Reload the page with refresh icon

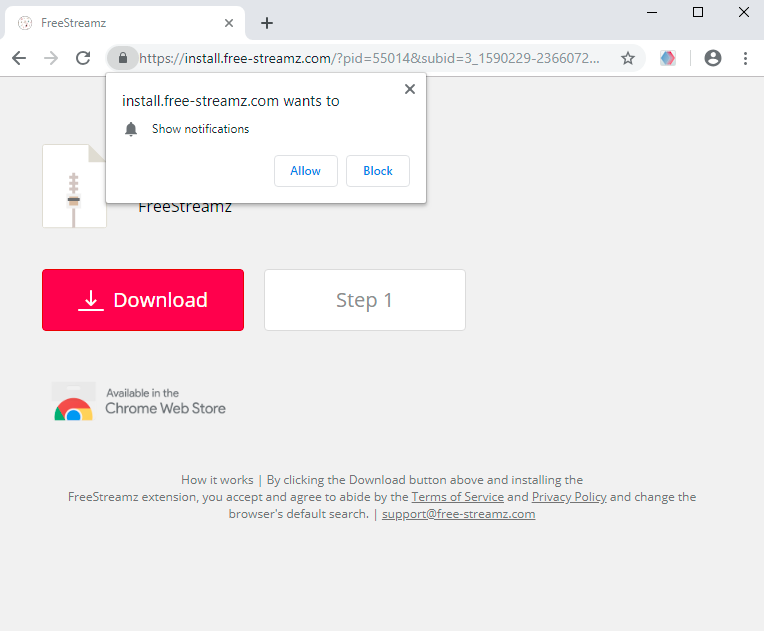pos(83,58)
